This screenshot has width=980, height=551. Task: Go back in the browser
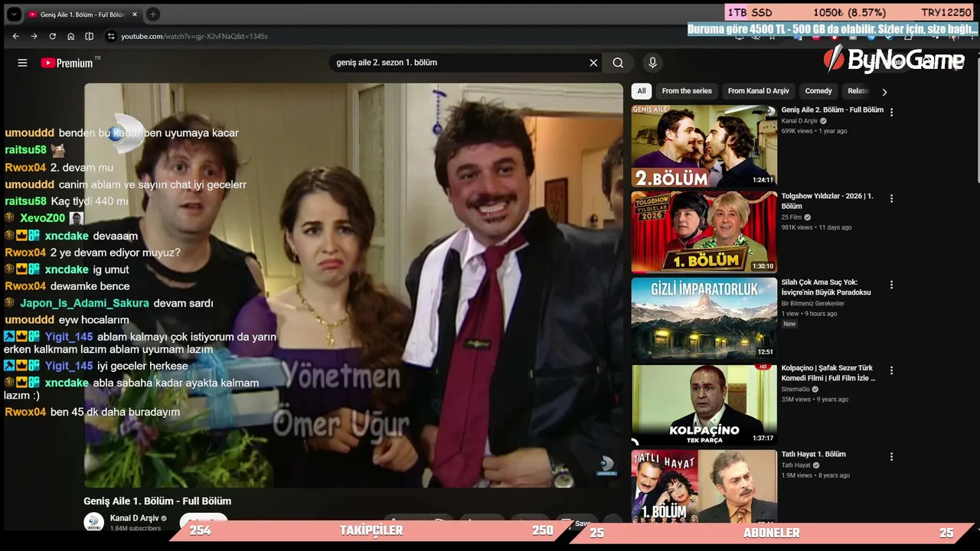15,36
